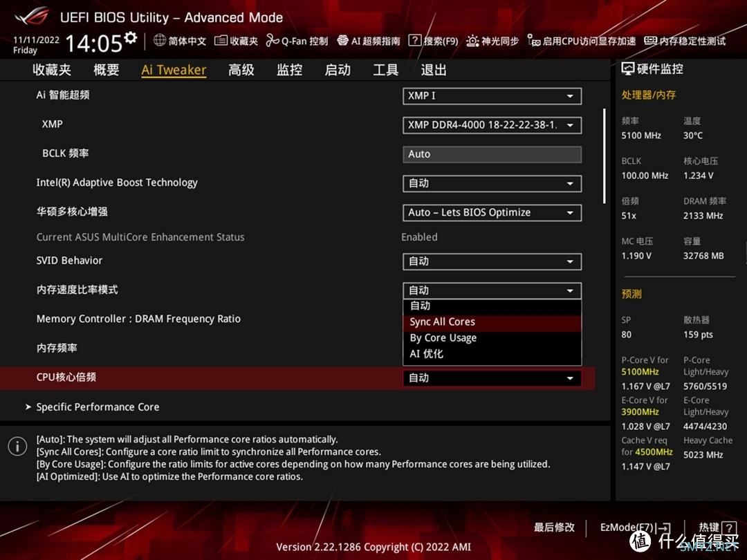Click the 最后修改 button

(554, 527)
